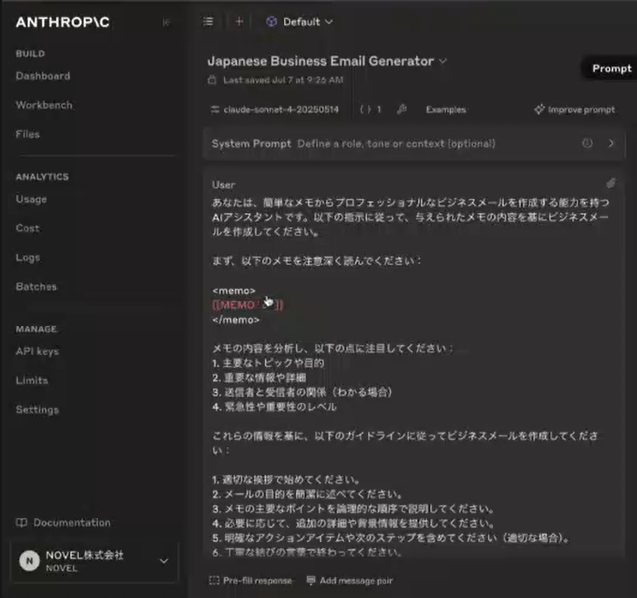Click the attachment paperclip in User message
This screenshot has width=637, height=598.
tap(611, 183)
